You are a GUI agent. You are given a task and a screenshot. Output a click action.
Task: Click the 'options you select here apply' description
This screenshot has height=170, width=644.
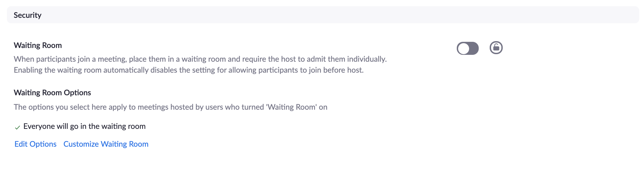tap(170, 107)
